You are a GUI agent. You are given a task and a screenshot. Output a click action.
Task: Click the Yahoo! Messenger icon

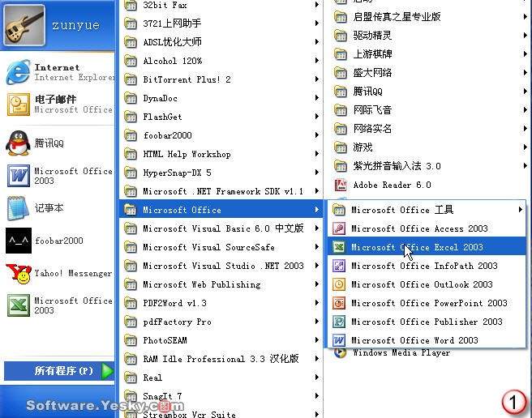click(19, 273)
